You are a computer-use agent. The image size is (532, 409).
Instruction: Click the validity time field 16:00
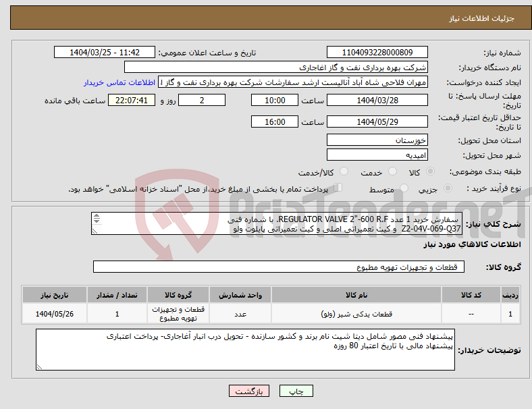coord(275,121)
